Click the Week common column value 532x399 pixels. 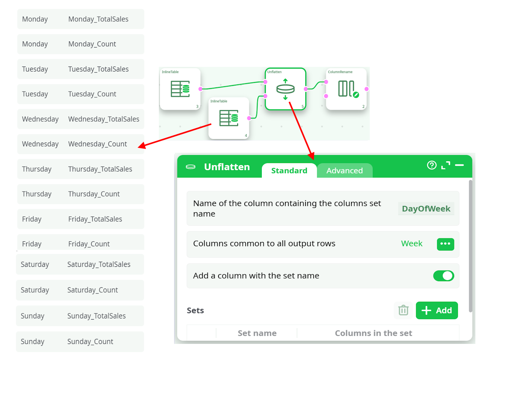point(412,244)
